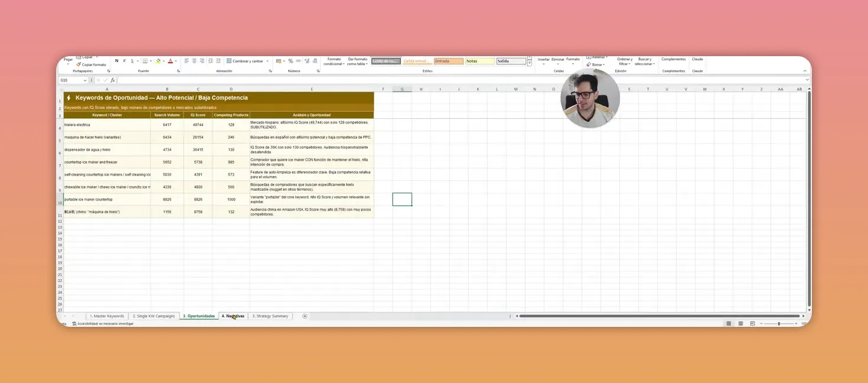Open Combinar y centrar dropdown arrow
The width and height of the screenshot is (868, 383).
coord(267,61)
